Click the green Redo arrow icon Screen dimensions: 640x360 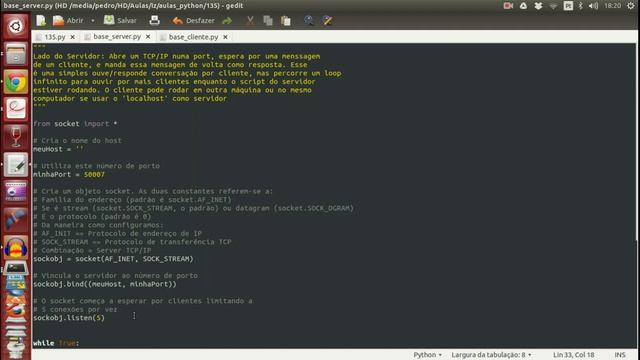227,20
